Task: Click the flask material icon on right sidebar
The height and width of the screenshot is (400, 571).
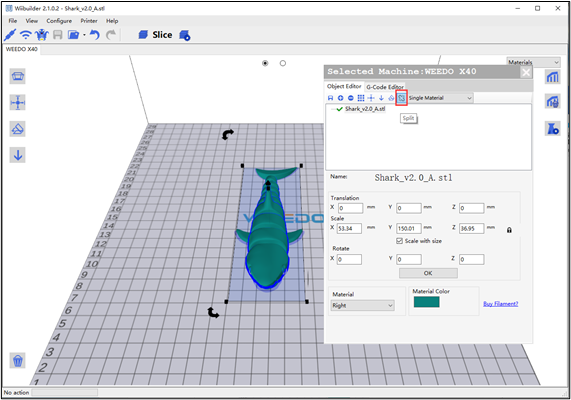Action: [552, 128]
